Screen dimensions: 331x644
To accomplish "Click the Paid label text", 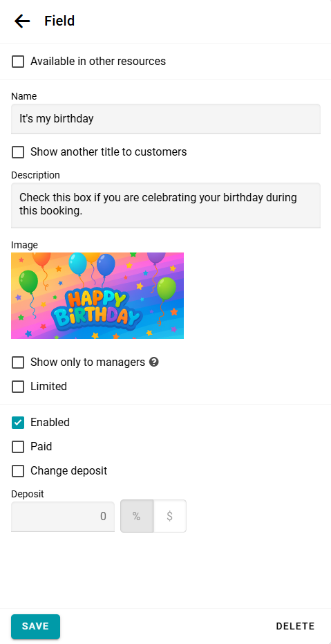I will click(x=41, y=447).
